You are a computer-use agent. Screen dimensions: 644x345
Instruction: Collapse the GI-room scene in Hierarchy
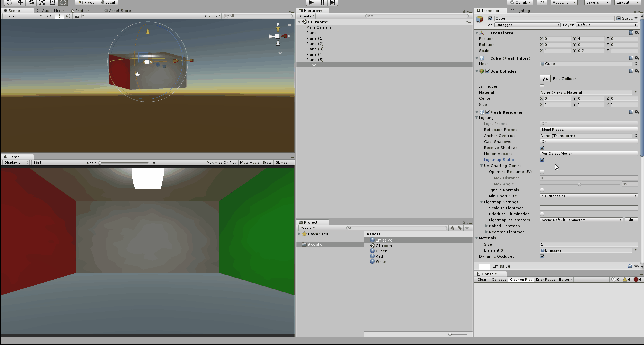click(299, 22)
